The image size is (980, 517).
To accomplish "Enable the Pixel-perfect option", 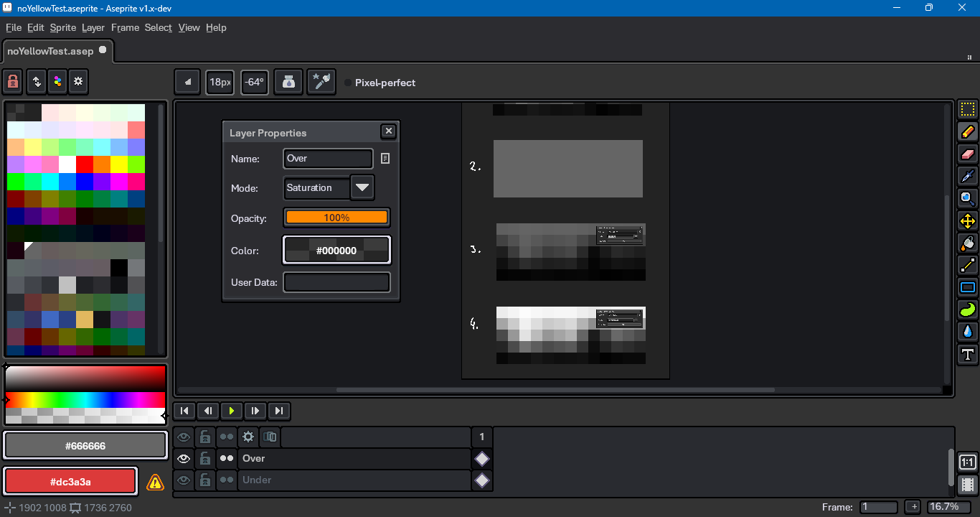I will (x=348, y=83).
